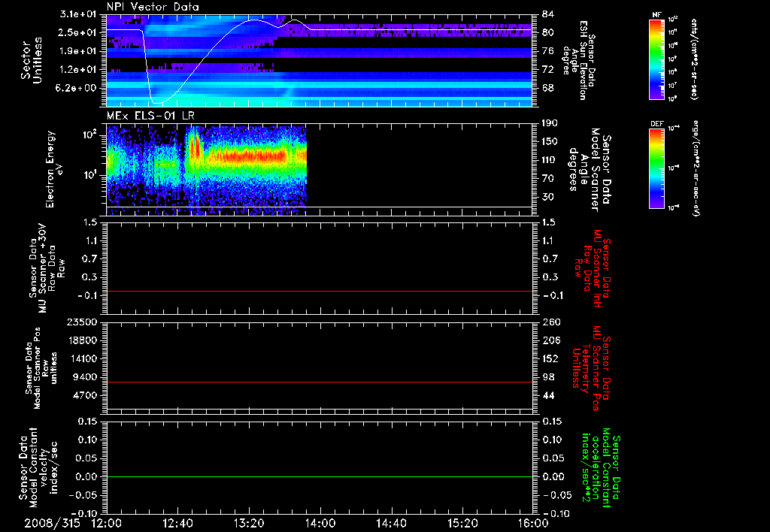This screenshot has height=532, width=770.
Task: Click the "Model Scanner Pos Raw unitless" label
Action: [x=43, y=369]
